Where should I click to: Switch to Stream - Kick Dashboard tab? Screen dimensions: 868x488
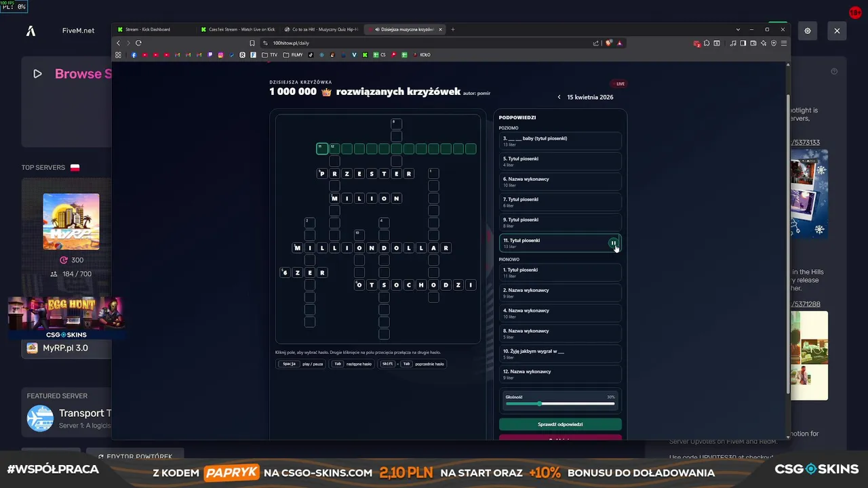click(153, 29)
